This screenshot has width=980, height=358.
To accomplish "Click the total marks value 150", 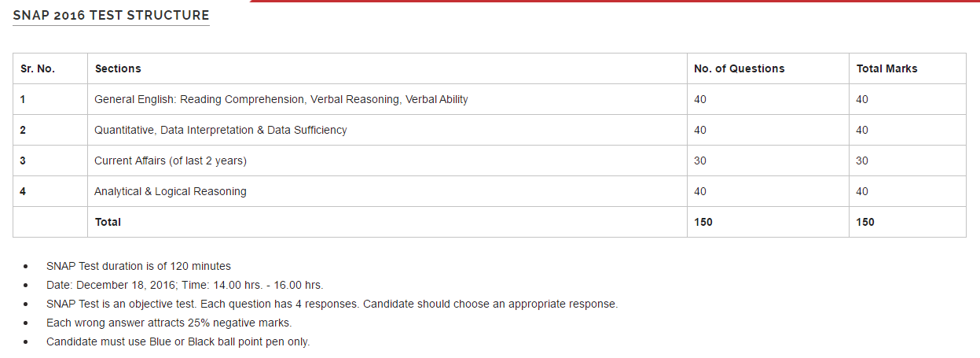I will click(865, 222).
